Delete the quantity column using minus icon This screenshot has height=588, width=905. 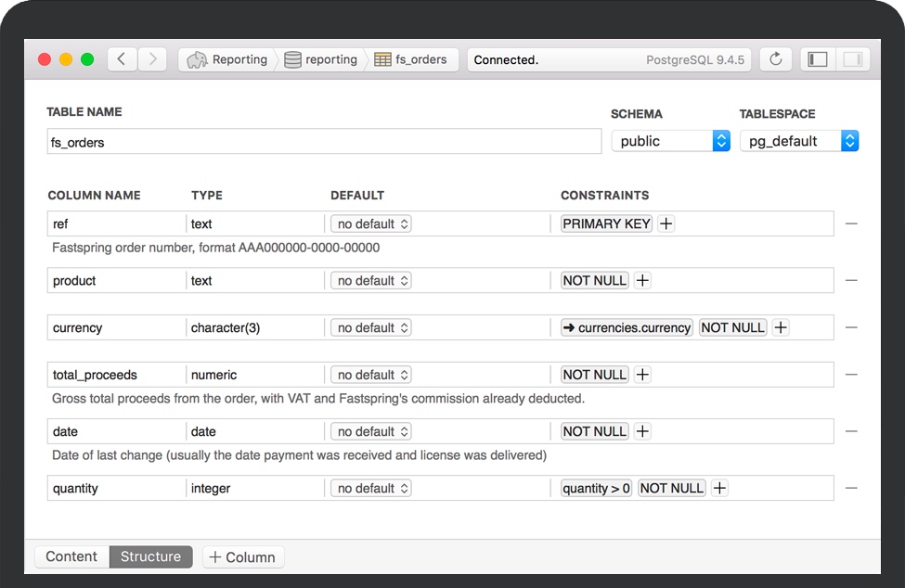[851, 488]
